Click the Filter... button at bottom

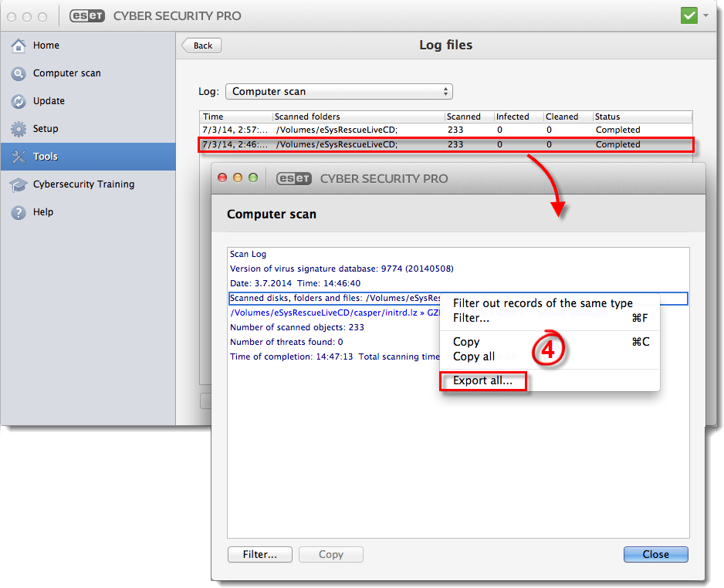point(259,554)
